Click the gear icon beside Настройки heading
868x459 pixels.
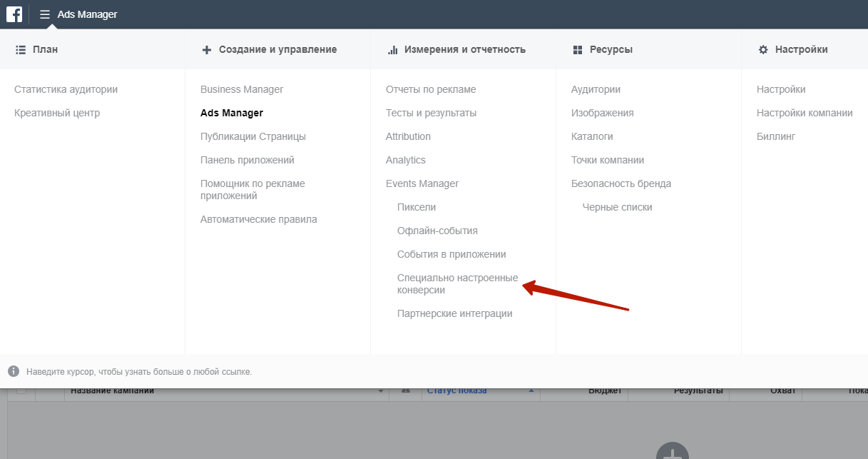(x=763, y=50)
